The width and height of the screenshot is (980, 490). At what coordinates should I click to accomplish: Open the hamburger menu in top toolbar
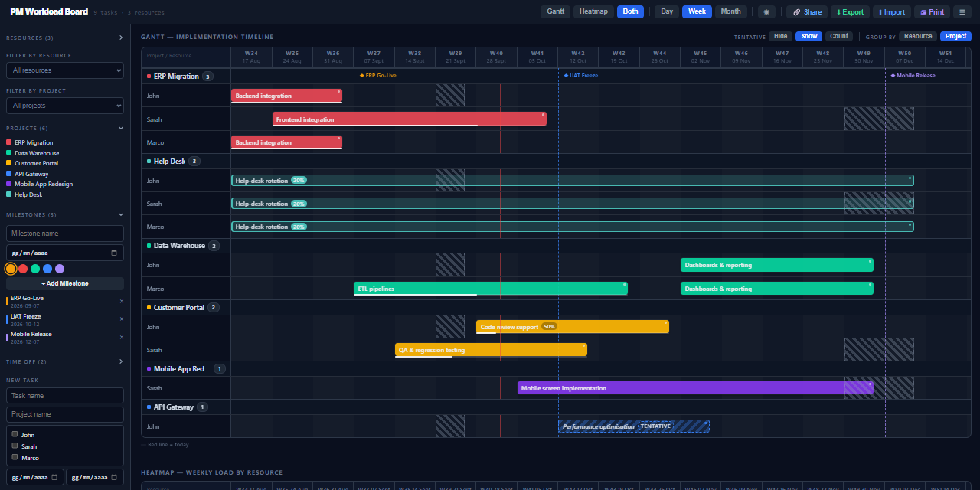tap(963, 11)
